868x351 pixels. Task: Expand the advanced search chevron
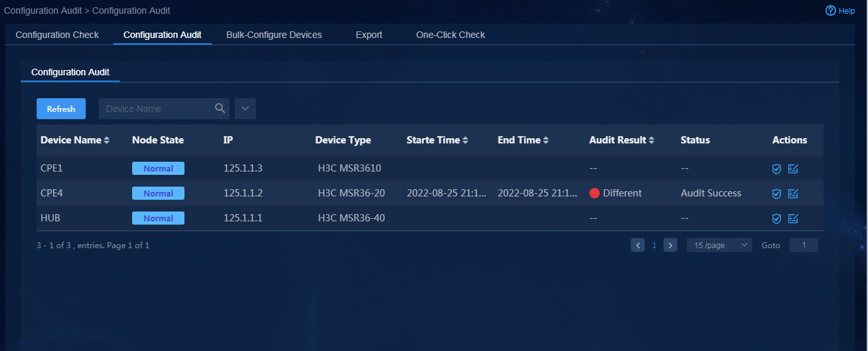[x=245, y=109]
